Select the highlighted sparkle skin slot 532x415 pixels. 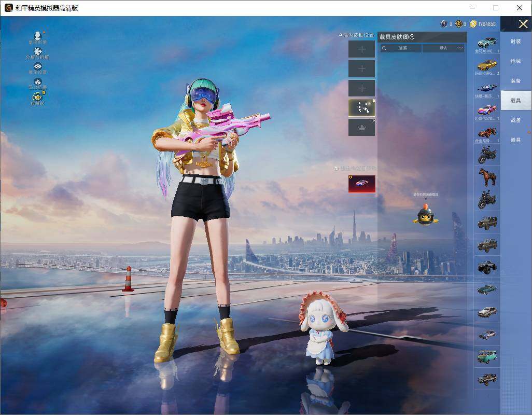coord(362,108)
